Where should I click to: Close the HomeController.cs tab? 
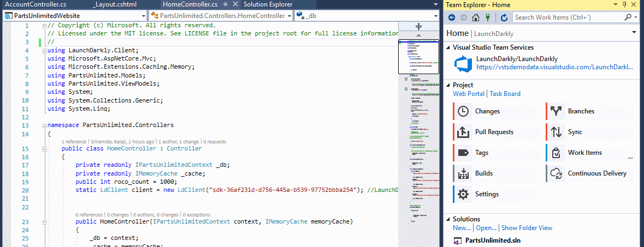pos(235,4)
